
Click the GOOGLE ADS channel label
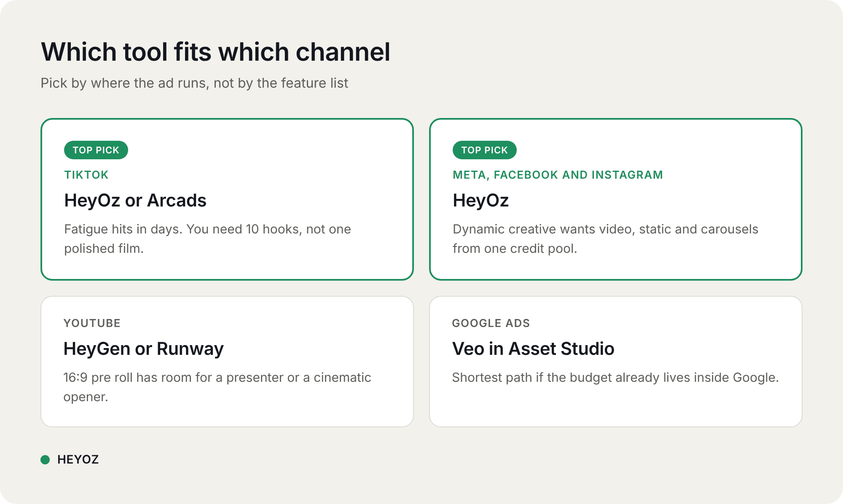pos(491,323)
